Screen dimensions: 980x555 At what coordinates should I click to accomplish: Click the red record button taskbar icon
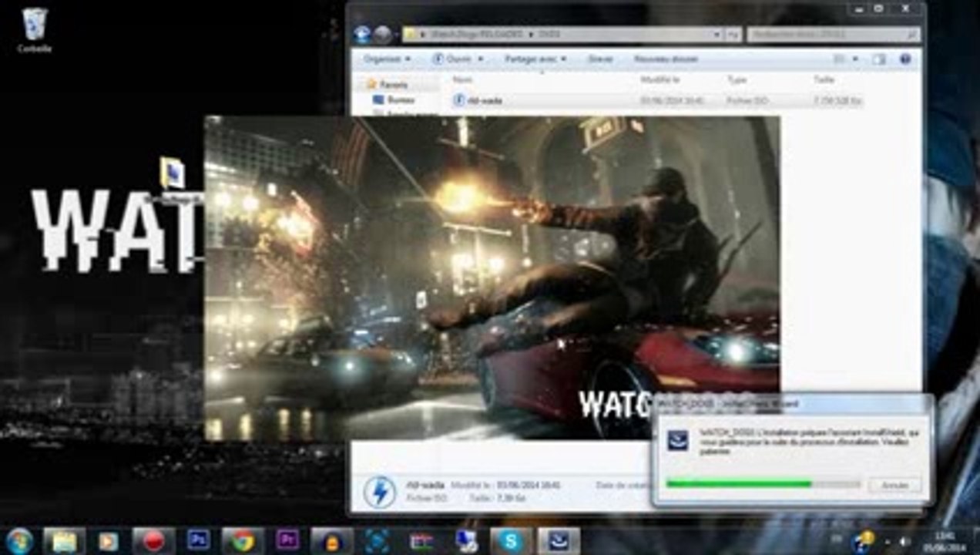pos(153,541)
